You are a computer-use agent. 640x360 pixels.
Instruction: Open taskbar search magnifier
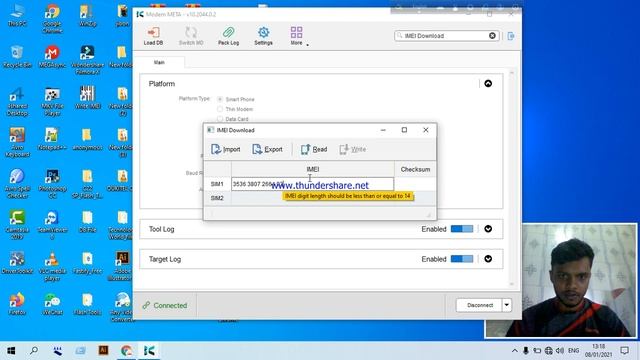[34, 351]
